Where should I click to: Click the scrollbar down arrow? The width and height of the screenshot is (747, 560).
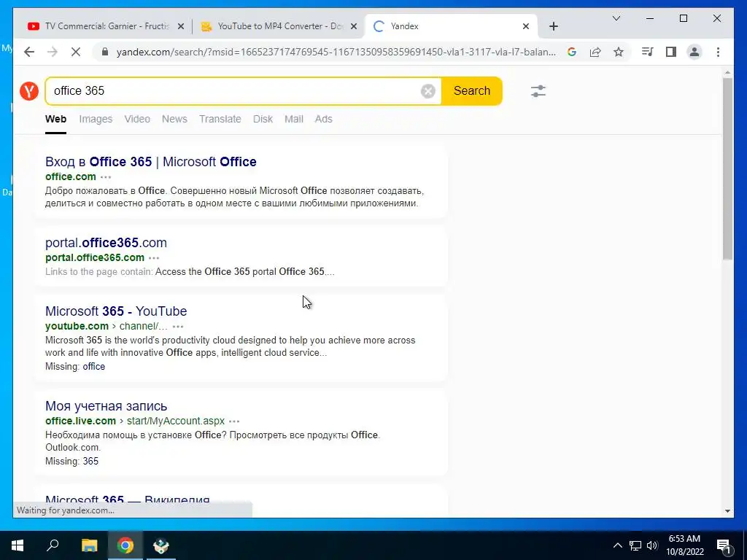(x=727, y=511)
